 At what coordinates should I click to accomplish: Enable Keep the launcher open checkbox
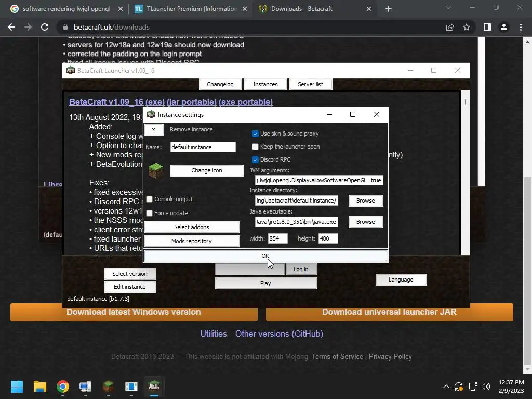click(x=255, y=147)
